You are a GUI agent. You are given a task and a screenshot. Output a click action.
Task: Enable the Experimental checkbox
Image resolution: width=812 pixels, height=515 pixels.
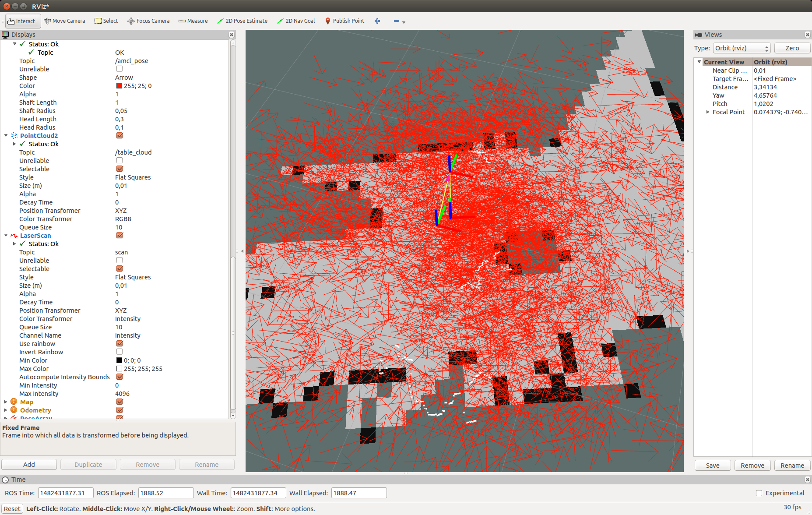pos(759,493)
